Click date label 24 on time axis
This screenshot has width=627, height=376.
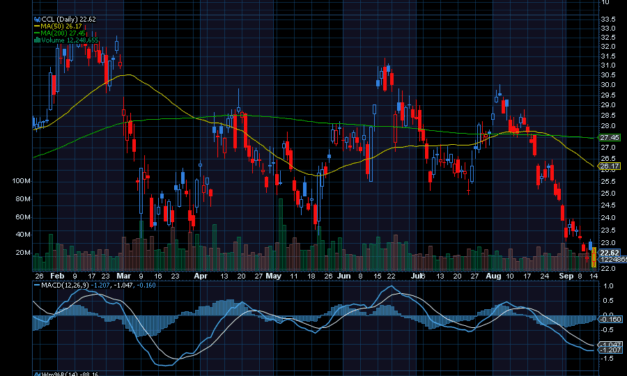tap(544, 276)
